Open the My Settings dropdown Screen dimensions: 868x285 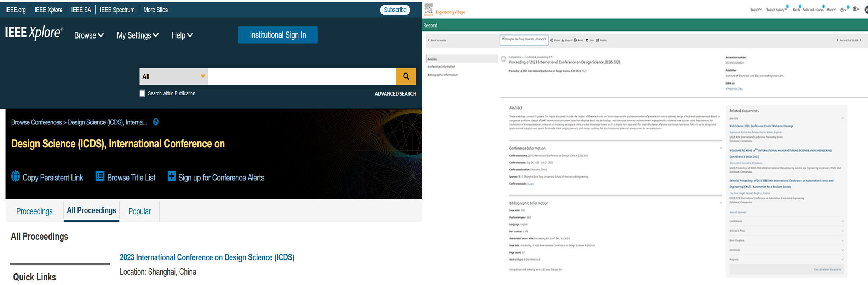(138, 35)
